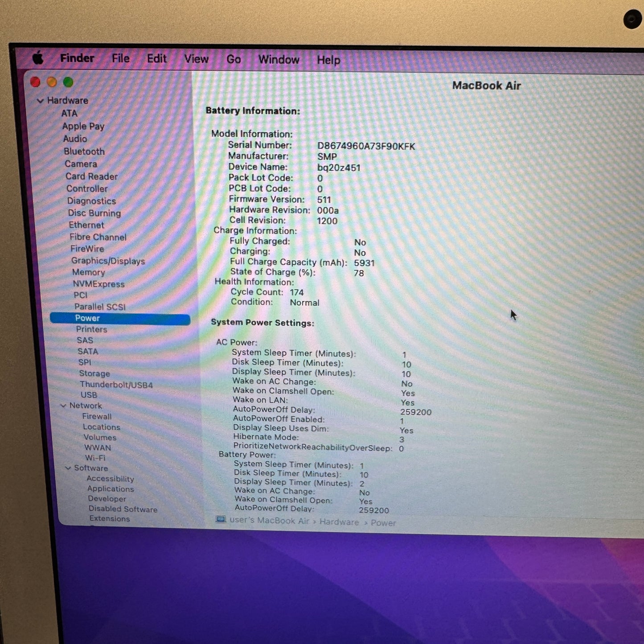644x644 pixels.
Task: Select Applications under Software
Action: pos(111,489)
